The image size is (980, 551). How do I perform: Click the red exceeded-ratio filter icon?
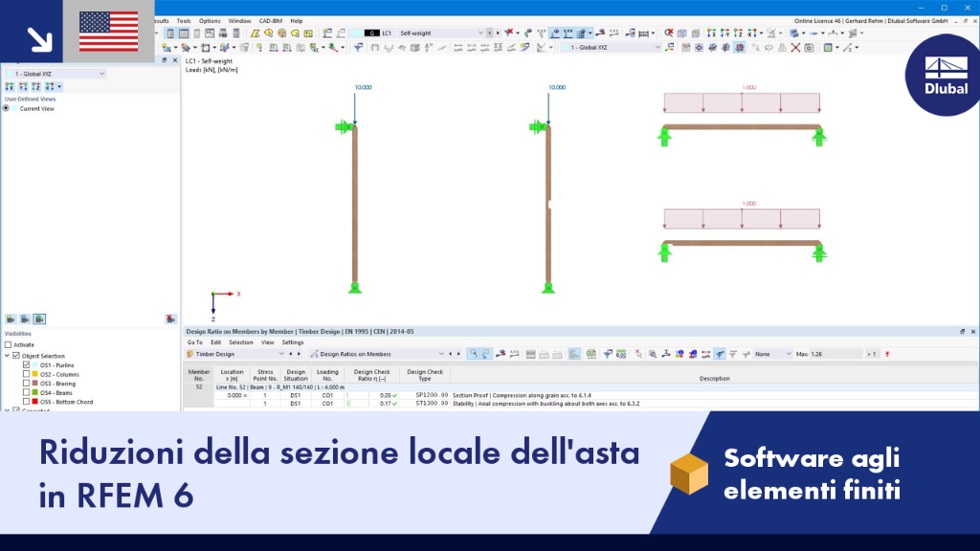(887, 354)
